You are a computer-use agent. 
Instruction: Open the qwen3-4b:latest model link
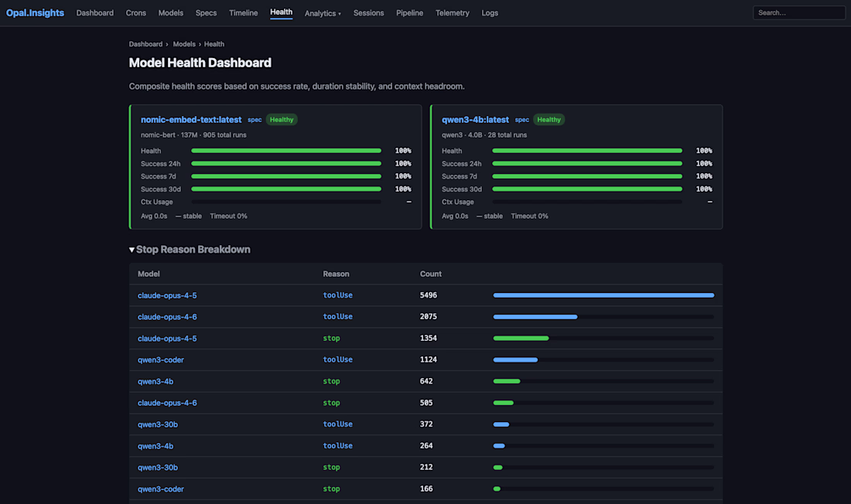pos(475,120)
